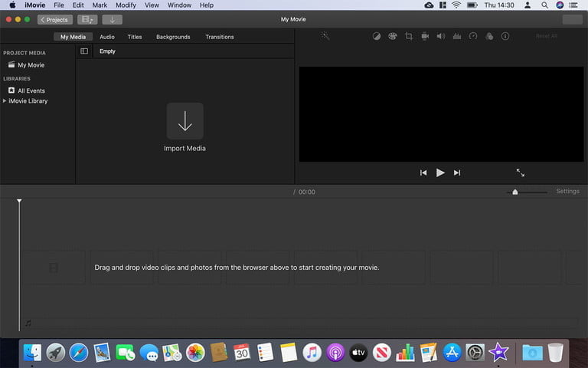Open the volume speaker tool

click(440, 36)
